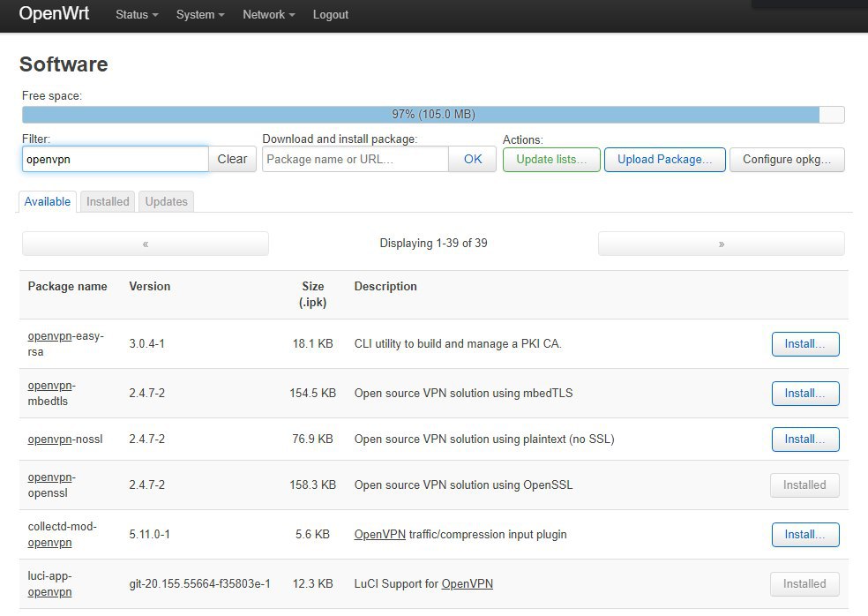Image resolution: width=868 pixels, height=616 pixels.
Task: Click the openvpn-nossl package name
Action: pos(65,439)
